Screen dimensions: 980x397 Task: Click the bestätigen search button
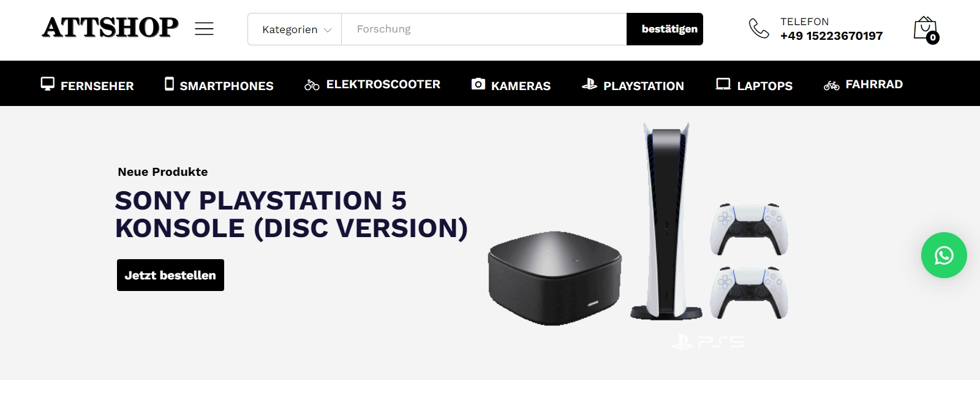pyautogui.click(x=665, y=29)
